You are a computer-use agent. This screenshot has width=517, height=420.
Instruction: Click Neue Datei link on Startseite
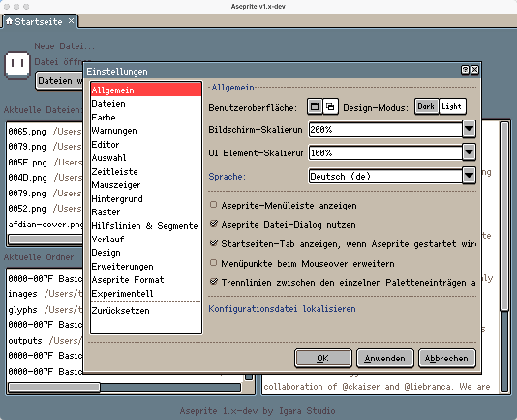point(64,46)
